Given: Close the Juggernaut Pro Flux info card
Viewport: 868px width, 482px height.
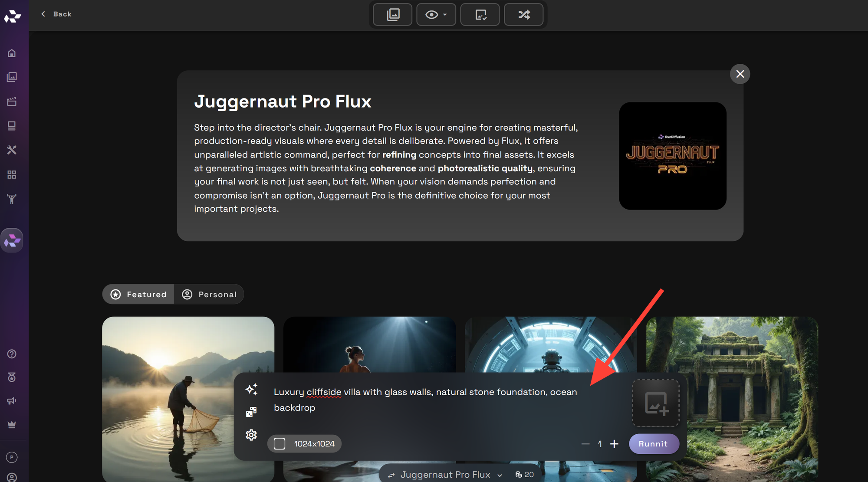Looking at the screenshot, I should coord(740,74).
